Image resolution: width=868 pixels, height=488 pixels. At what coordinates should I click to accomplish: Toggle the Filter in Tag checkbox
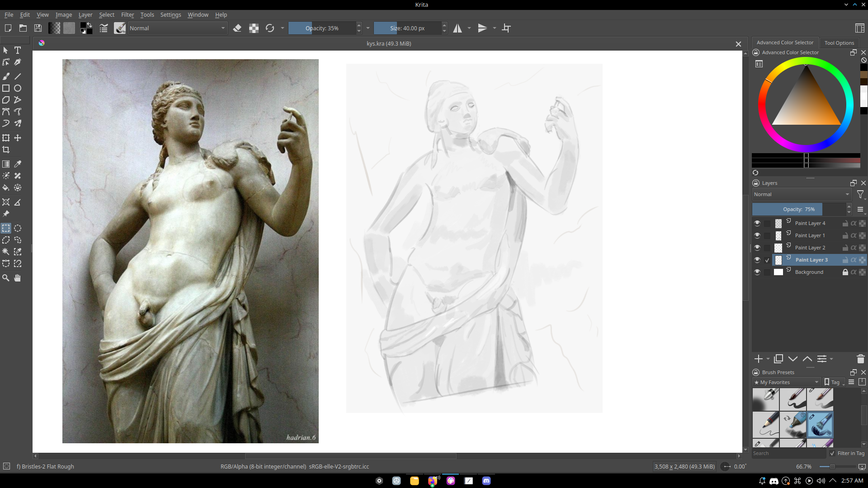point(832,453)
